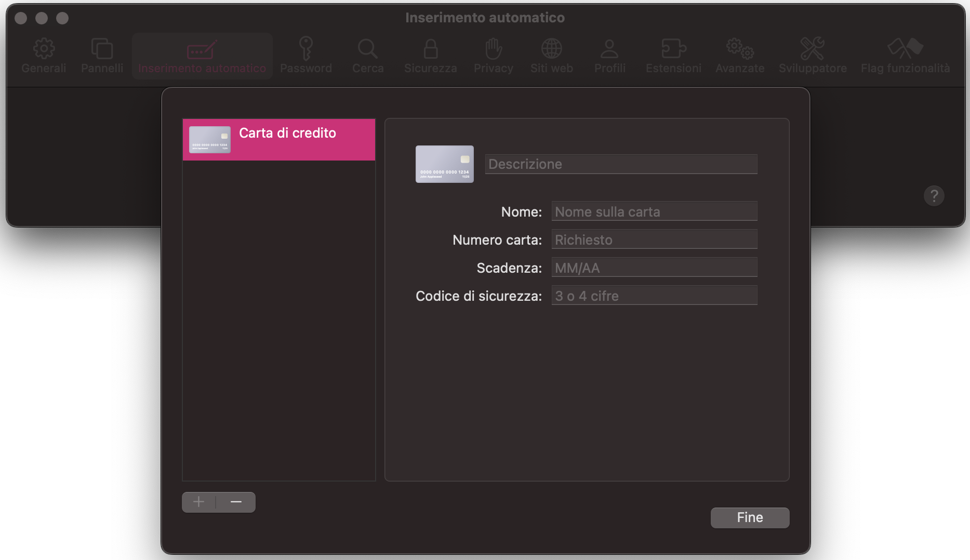Click the Scadenza MM/AA field

[654, 267]
